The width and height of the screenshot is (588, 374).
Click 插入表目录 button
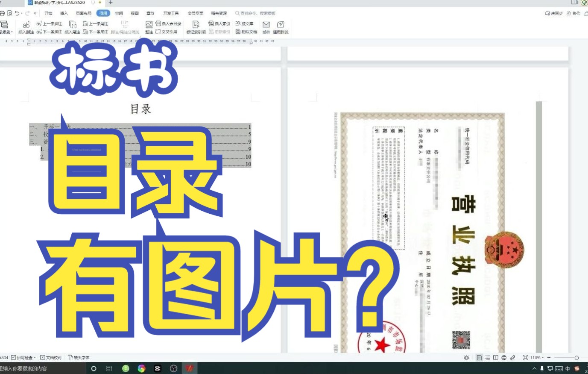click(169, 24)
